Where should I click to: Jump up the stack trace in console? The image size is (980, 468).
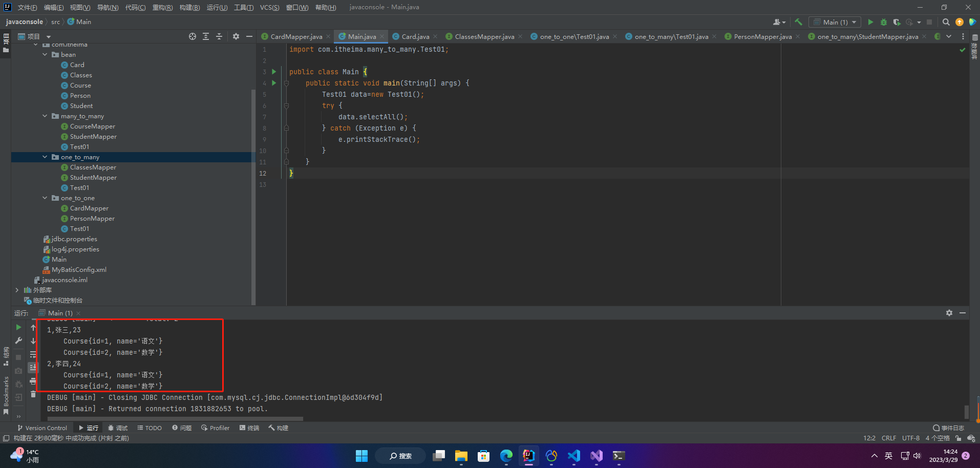tap(33, 328)
